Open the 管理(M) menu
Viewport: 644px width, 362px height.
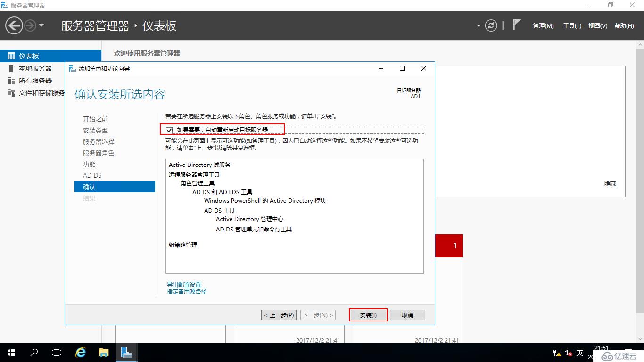[544, 26]
